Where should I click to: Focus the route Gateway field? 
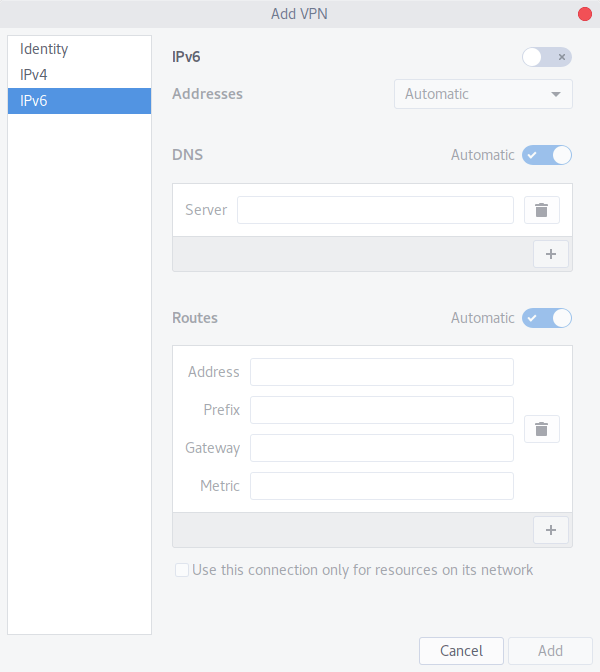pos(381,448)
